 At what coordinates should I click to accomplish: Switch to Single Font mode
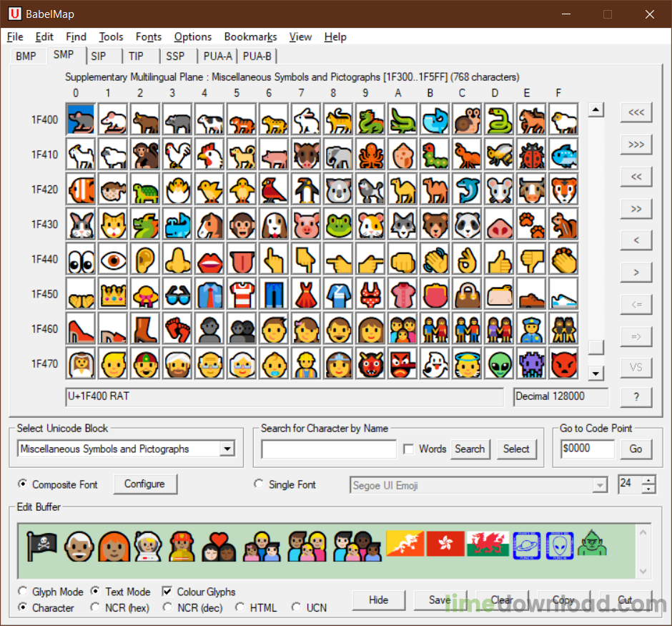click(259, 484)
